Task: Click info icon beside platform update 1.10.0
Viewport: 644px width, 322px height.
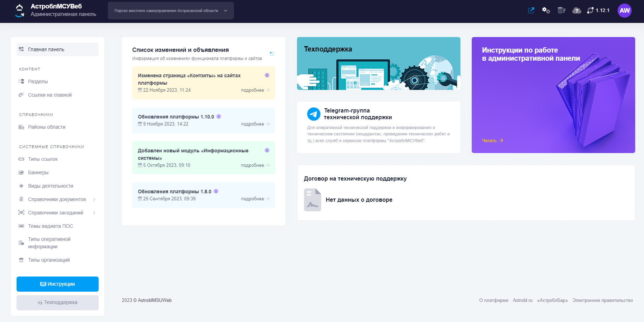Action: (x=219, y=117)
